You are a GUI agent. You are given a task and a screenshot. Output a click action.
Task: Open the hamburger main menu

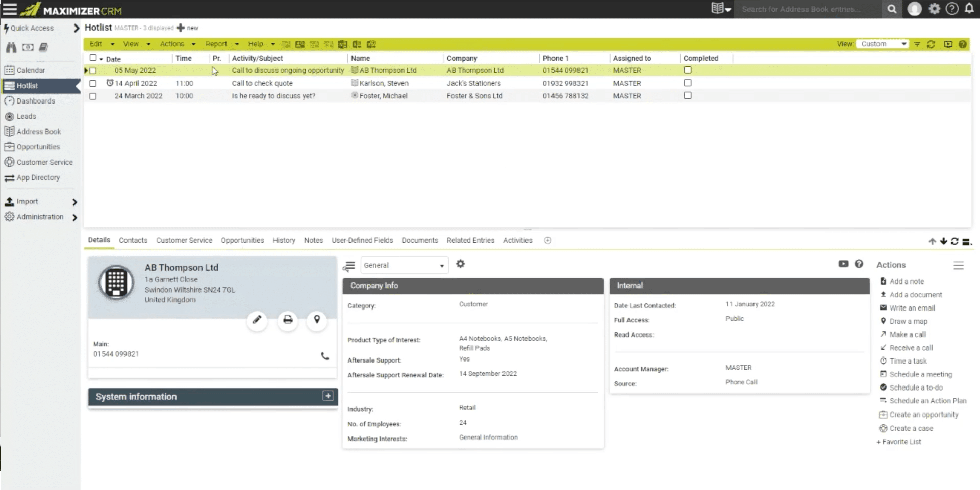point(10,9)
